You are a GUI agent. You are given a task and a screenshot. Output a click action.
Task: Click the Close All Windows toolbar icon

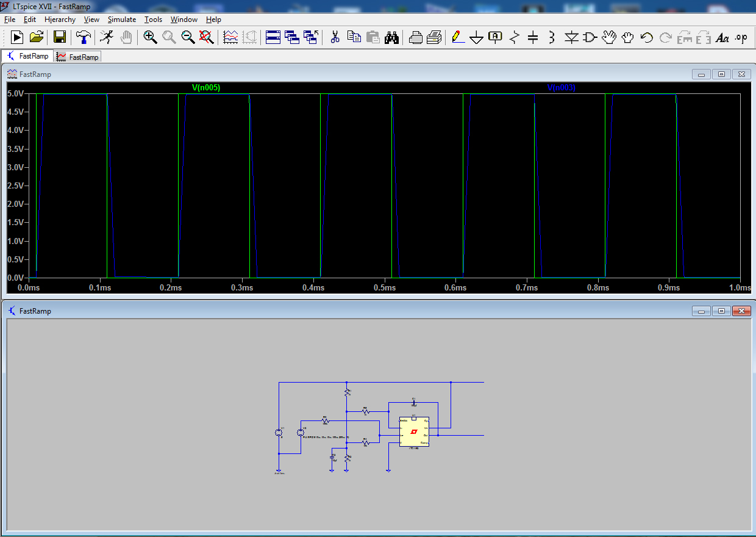[311, 37]
